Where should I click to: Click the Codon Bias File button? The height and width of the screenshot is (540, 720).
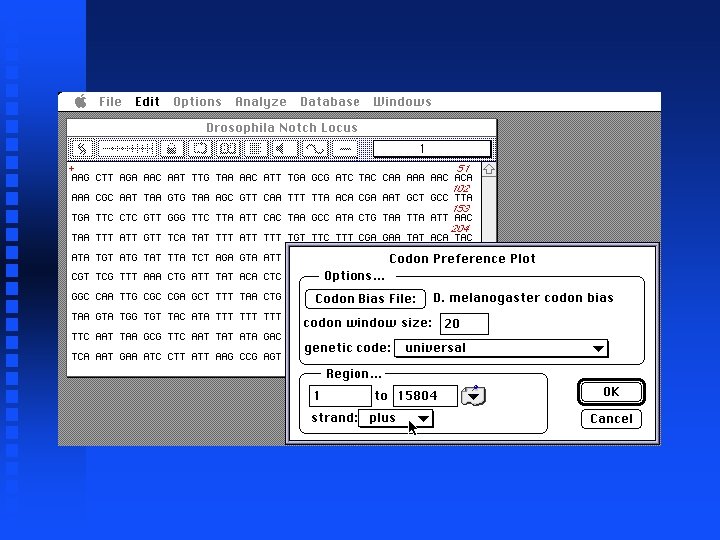pyautogui.click(x=366, y=299)
